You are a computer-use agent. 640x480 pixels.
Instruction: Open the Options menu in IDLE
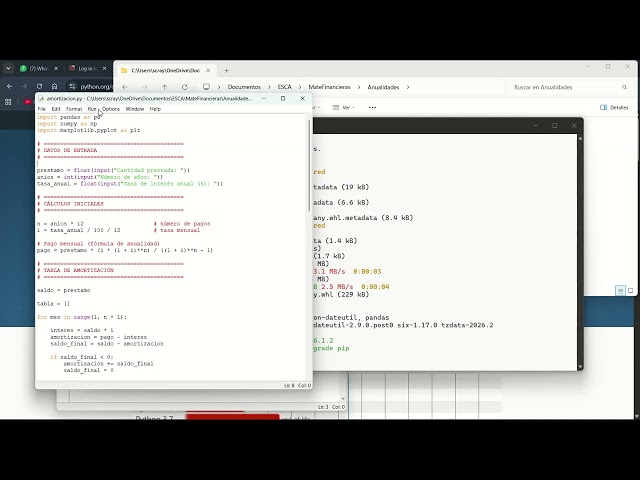[x=111, y=109]
